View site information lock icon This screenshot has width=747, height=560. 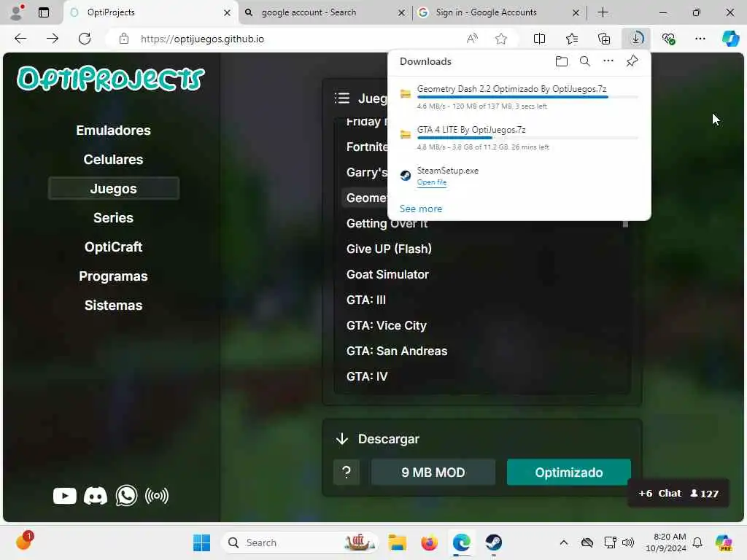pos(124,39)
